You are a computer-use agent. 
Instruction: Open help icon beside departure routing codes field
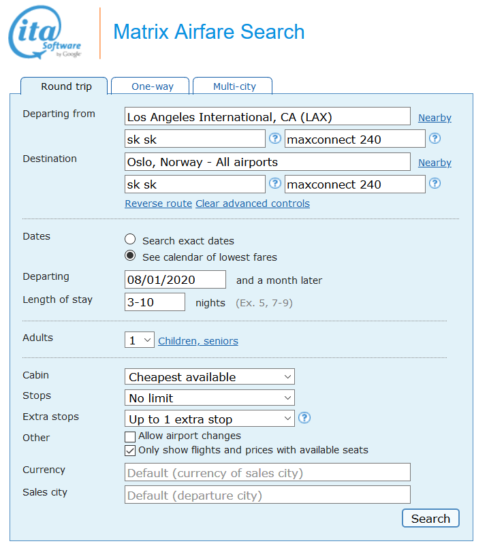(275, 139)
